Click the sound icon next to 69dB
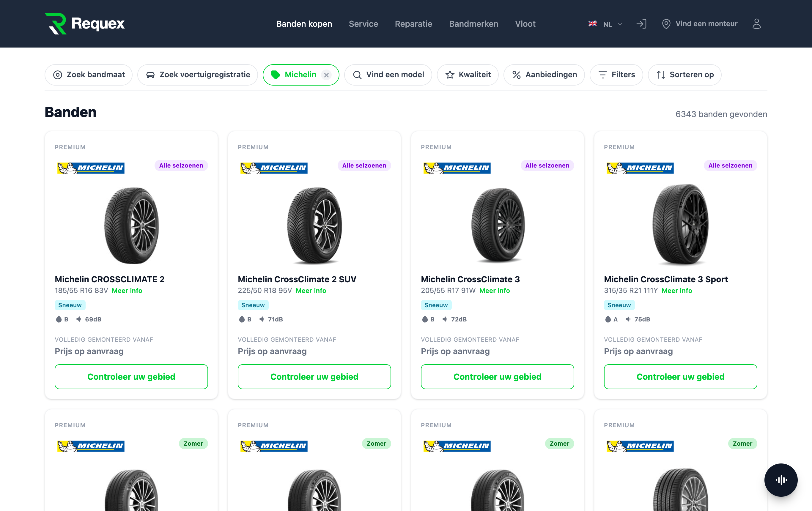Screen dimensions: 812x511 (78, 319)
